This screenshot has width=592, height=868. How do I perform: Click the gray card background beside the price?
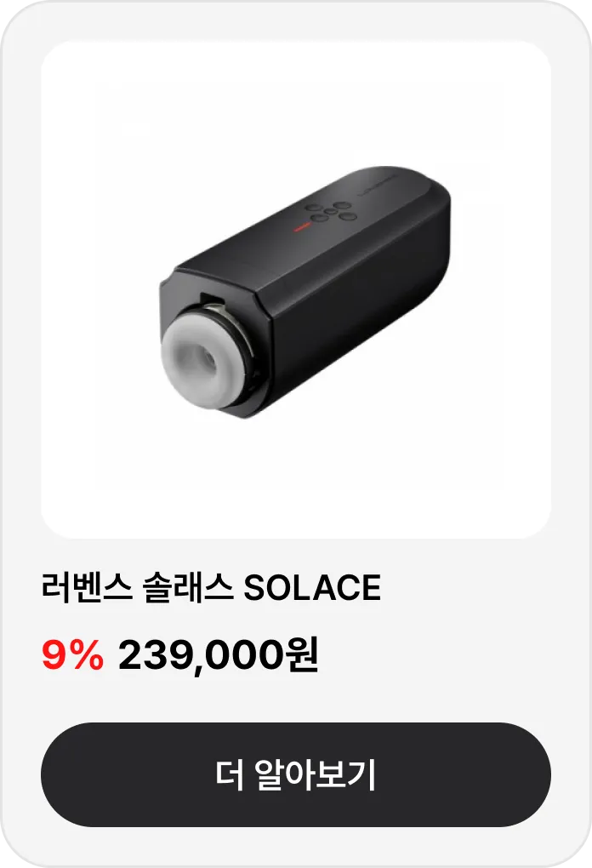[x=442, y=655]
